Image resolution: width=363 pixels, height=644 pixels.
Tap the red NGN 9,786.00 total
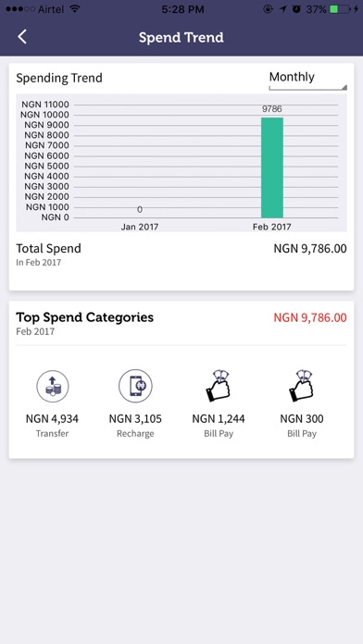(310, 317)
